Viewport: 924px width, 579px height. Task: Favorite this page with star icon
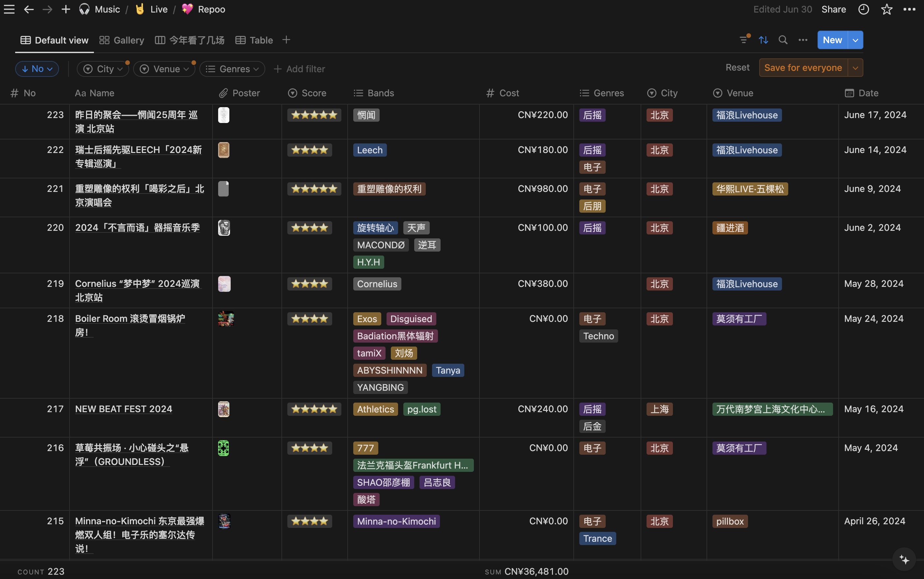click(x=886, y=9)
